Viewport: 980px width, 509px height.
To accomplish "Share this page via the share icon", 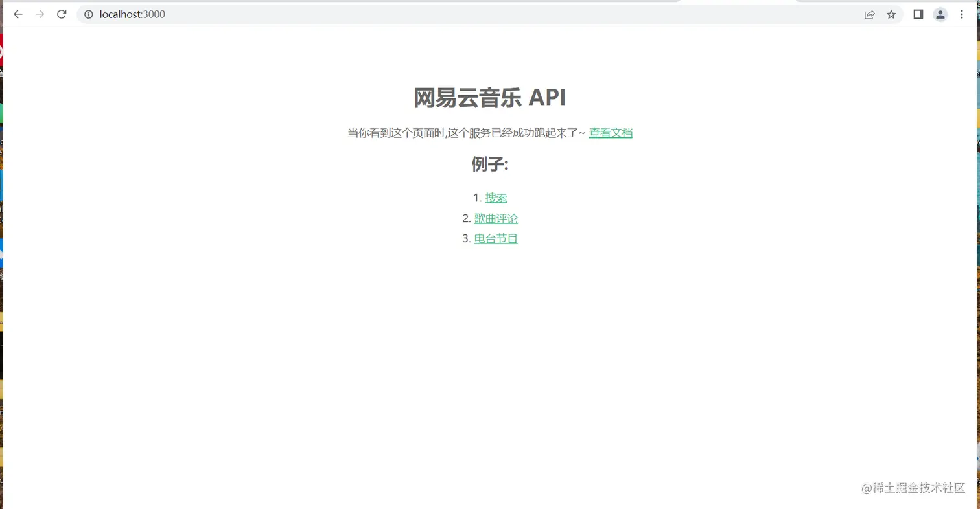I will point(870,14).
